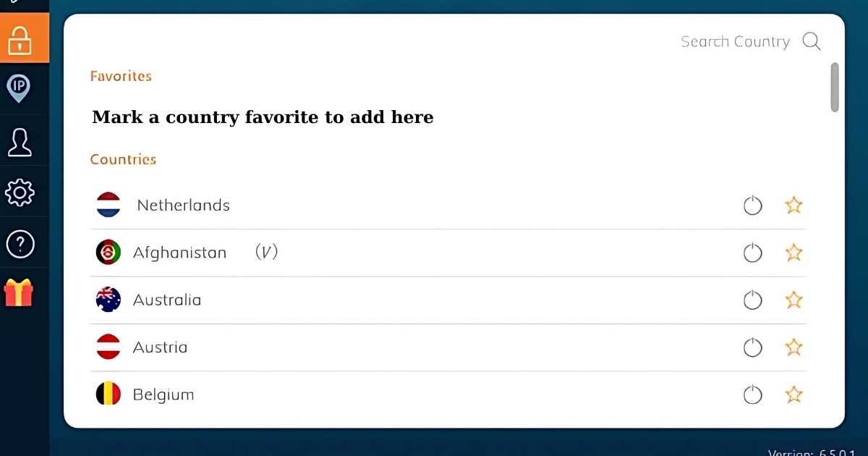
Task: Click the Austria country name
Action: tap(160, 347)
